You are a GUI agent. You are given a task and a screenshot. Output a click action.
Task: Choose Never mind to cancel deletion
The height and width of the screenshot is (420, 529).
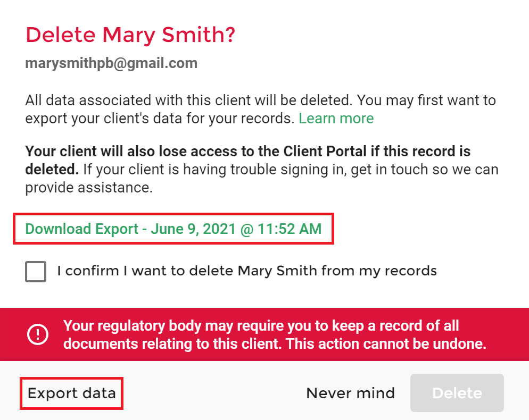tap(351, 393)
